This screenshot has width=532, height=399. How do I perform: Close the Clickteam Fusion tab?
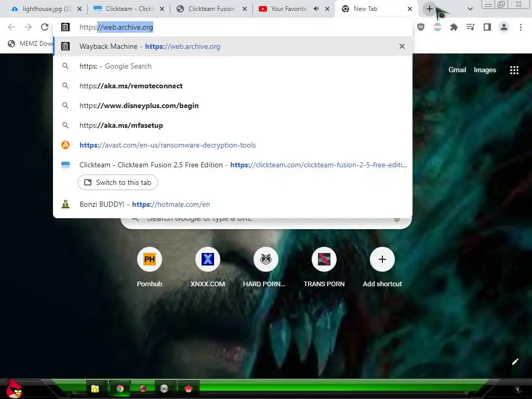click(245, 9)
